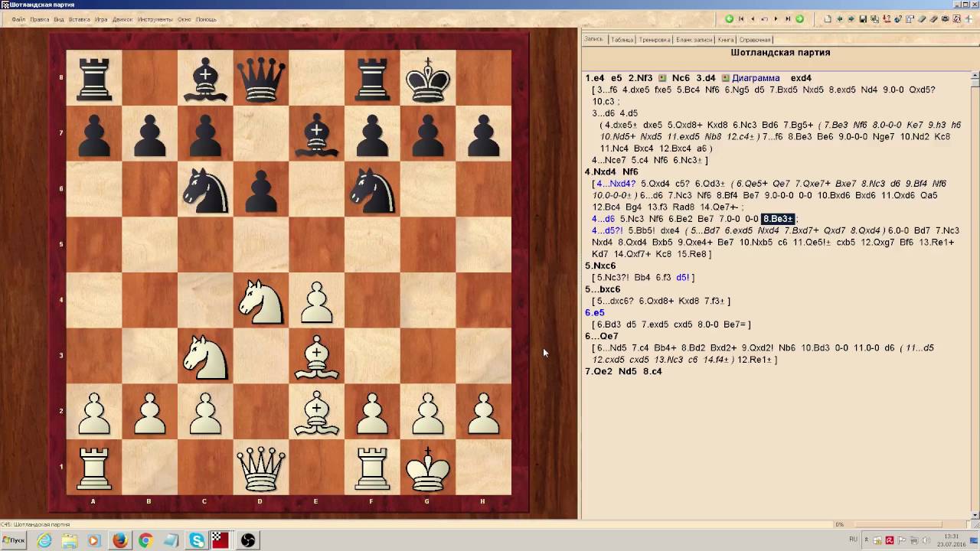Open Skype from the taskbar
Screen dimensions: 980x551
tap(197, 540)
